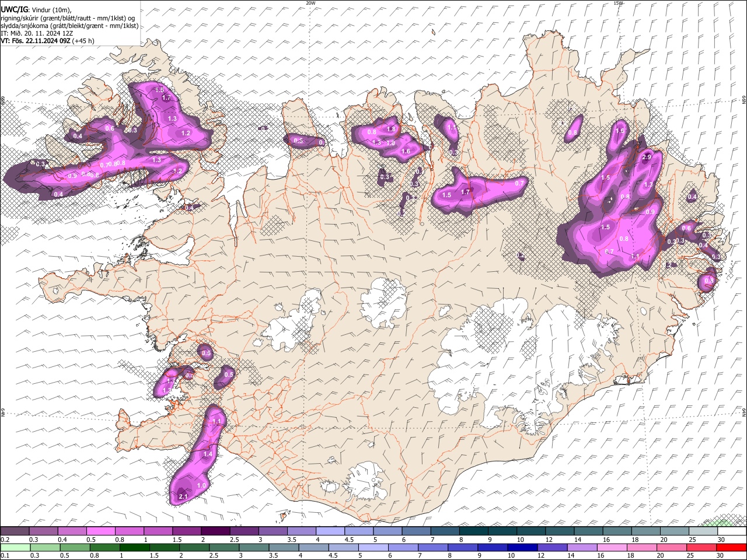Click the 30 label on the purple snow legend
Screen dimensions: 747x560
click(721, 540)
